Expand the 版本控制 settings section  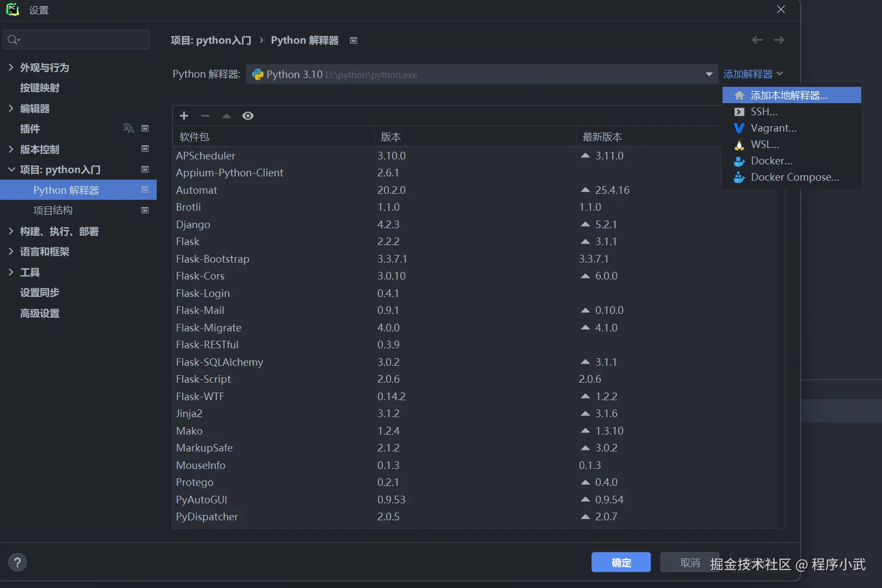coord(11,149)
